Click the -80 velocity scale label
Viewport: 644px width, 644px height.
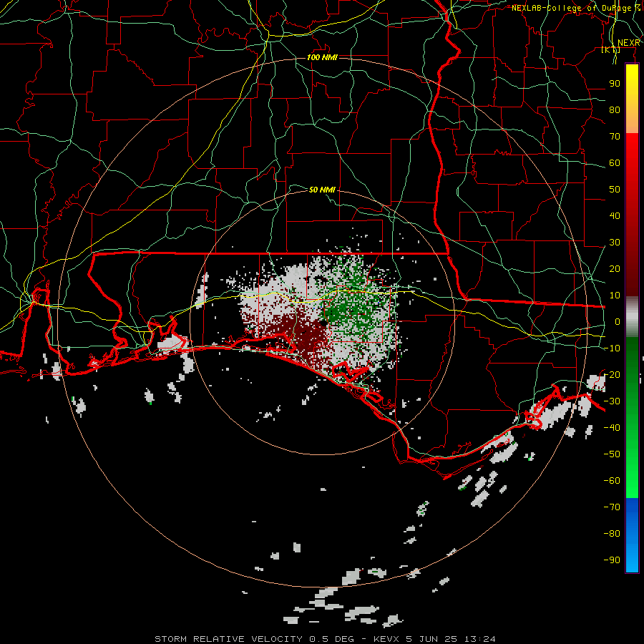[612, 534]
